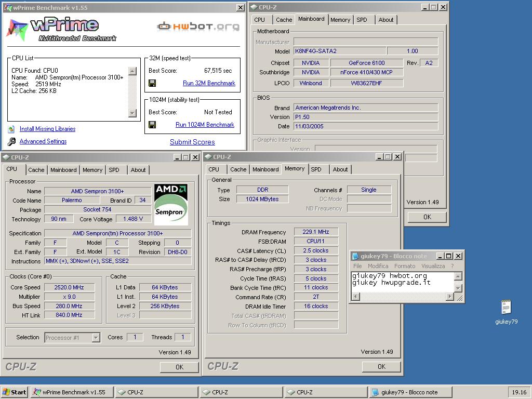The height and width of the screenshot is (399, 532).
Task: Click the Bus Speed value 280.0 MHz
Action: pyautogui.click(x=69, y=306)
